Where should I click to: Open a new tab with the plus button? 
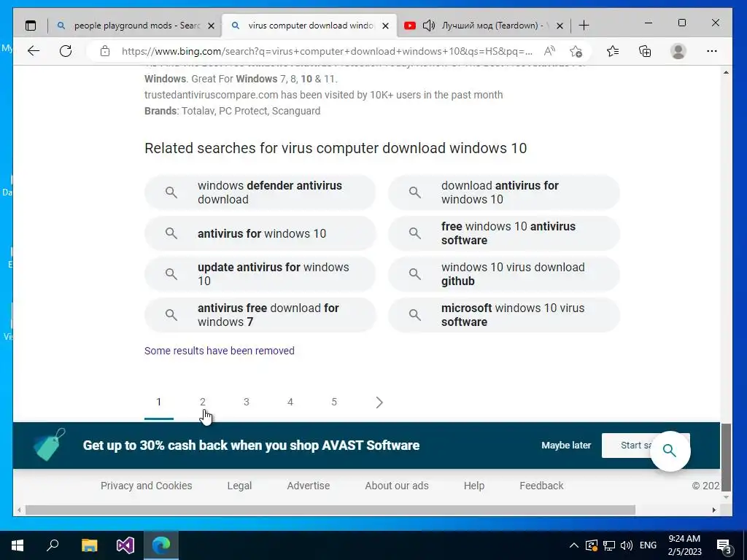point(584,26)
